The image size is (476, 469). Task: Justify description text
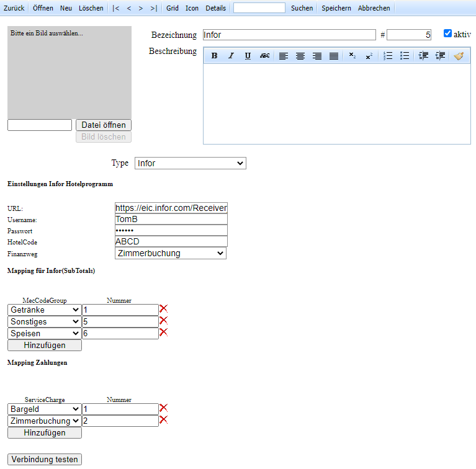coord(334,56)
